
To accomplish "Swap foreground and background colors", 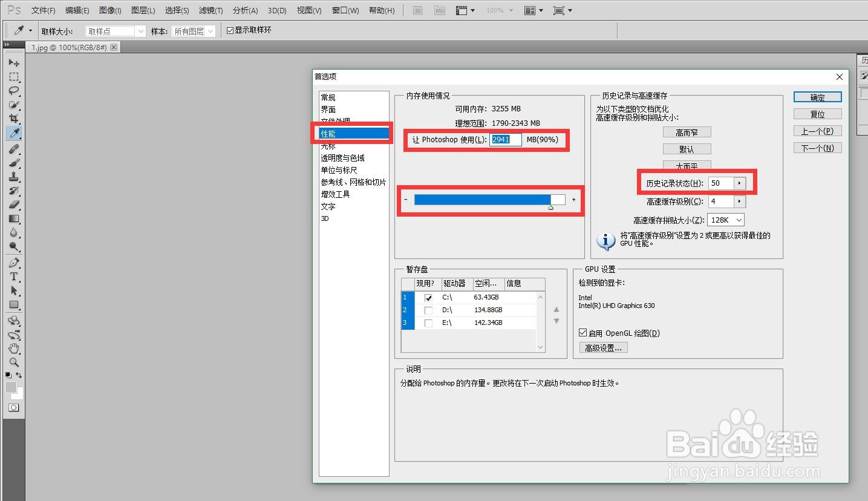I will (19, 375).
